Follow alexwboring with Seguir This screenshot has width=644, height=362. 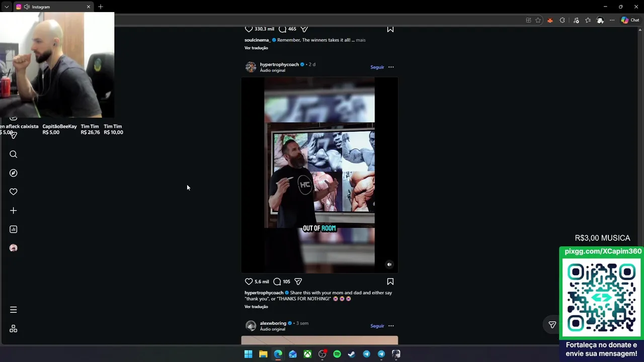[377, 326]
